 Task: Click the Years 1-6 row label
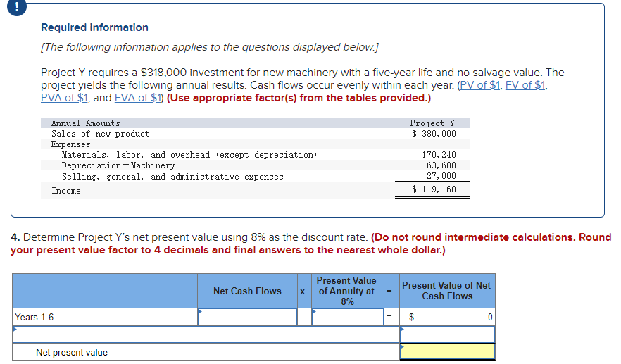[34, 318]
